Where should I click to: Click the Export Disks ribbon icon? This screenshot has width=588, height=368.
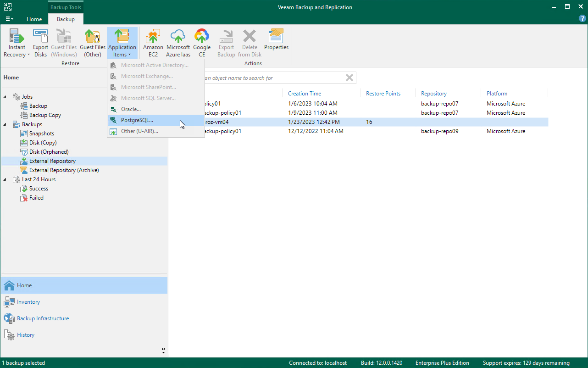(40, 43)
